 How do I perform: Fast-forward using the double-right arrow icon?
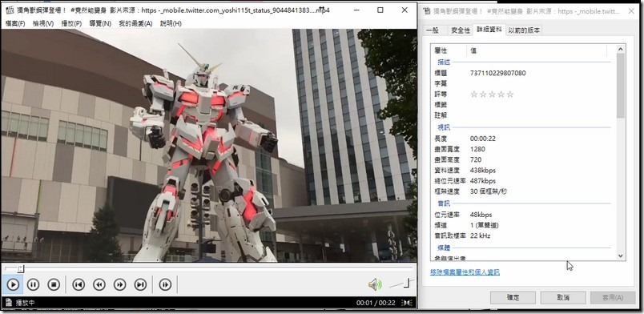pos(119,284)
